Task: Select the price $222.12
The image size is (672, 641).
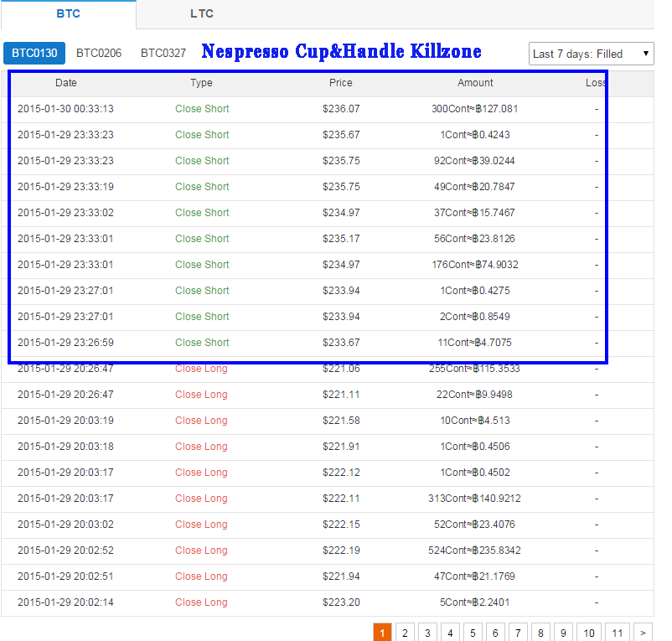Action: [341, 473]
